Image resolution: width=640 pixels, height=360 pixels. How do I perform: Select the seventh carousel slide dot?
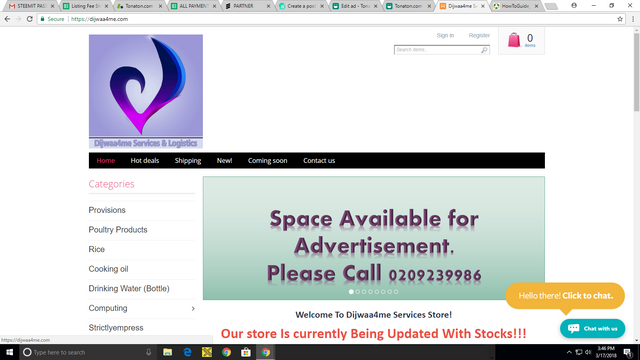click(x=389, y=291)
